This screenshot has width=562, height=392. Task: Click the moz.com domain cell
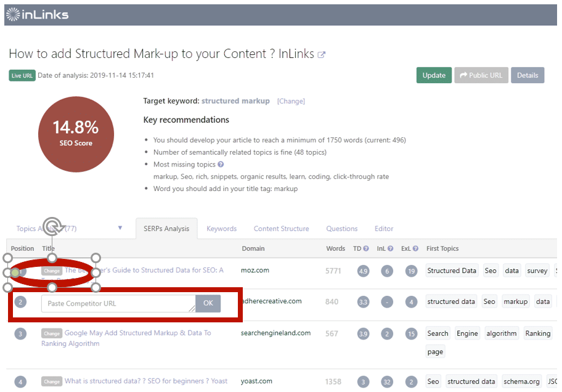tap(255, 270)
